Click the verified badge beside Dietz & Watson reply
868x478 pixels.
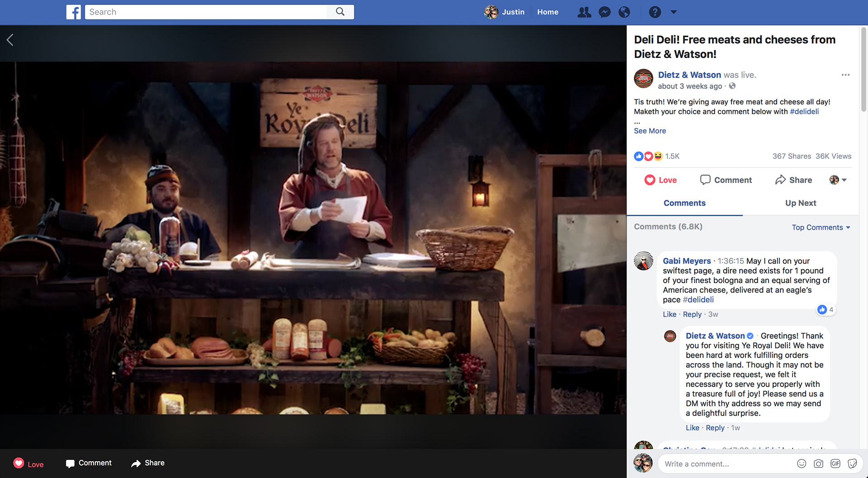pyautogui.click(x=750, y=336)
